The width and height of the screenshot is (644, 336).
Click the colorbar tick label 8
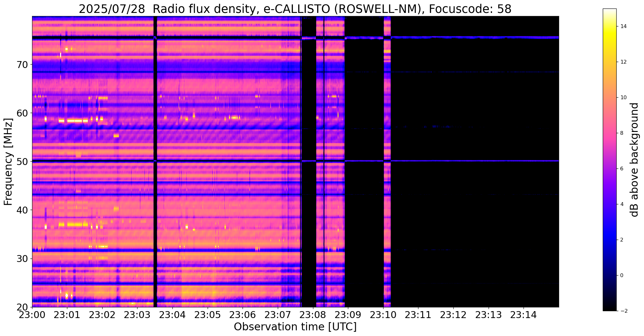622,133
